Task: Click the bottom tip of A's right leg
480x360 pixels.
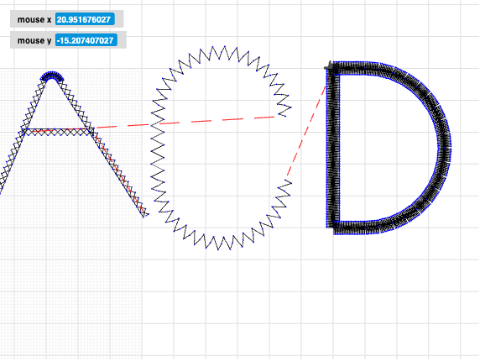Action: pyautogui.click(x=145, y=214)
